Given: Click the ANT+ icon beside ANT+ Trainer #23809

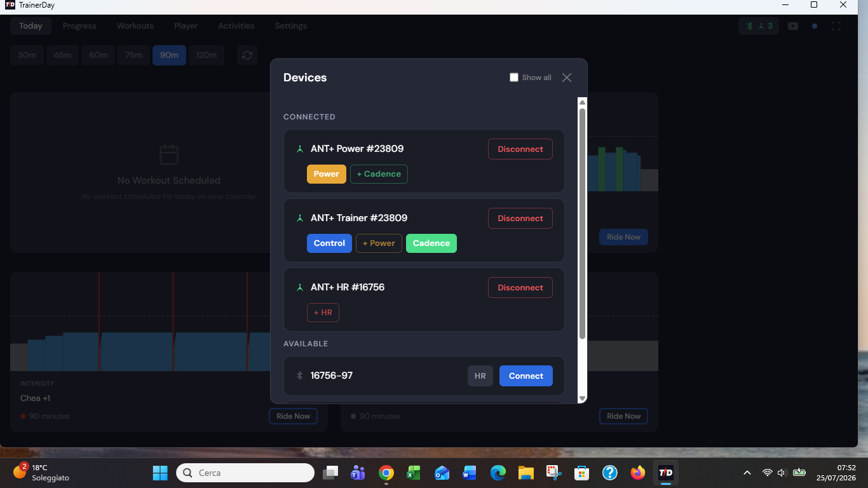Looking at the screenshot, I should click(x=300, y=219).
